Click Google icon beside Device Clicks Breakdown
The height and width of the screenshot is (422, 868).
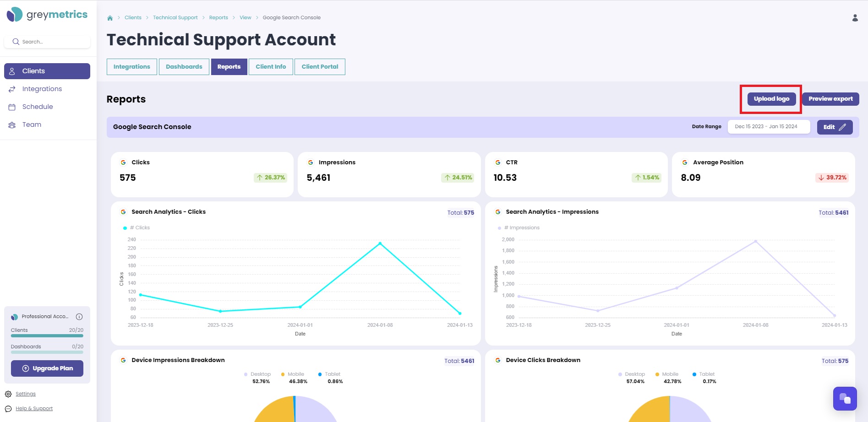498,360
